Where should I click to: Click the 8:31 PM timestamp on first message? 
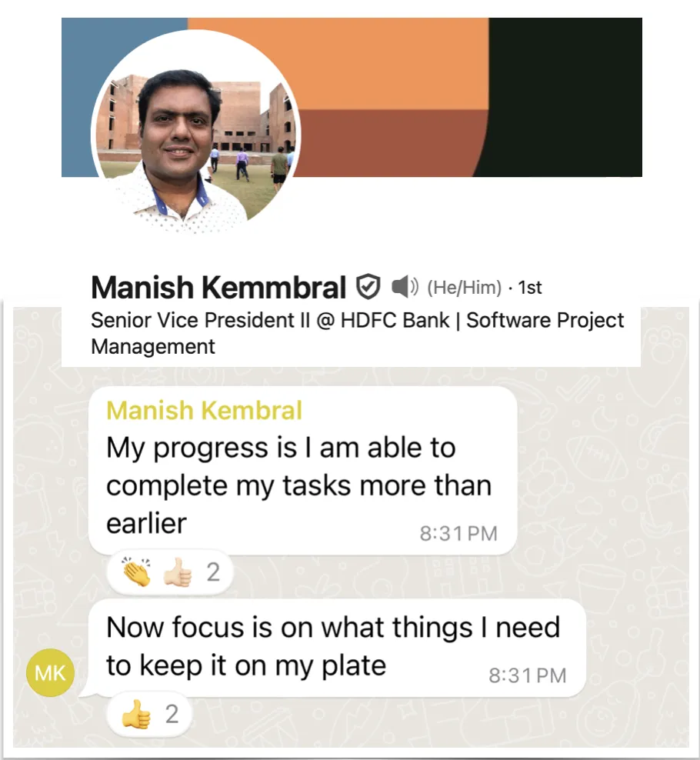458,534
